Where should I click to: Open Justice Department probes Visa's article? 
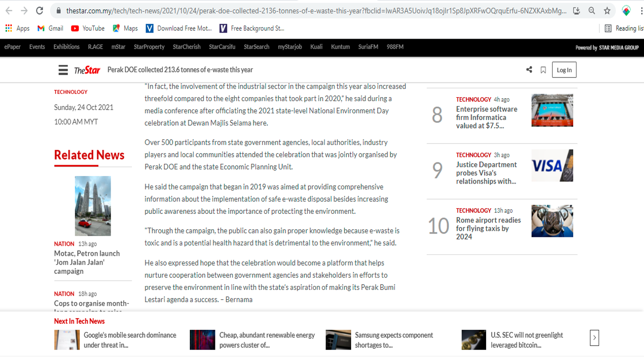(x=487, y=173)
